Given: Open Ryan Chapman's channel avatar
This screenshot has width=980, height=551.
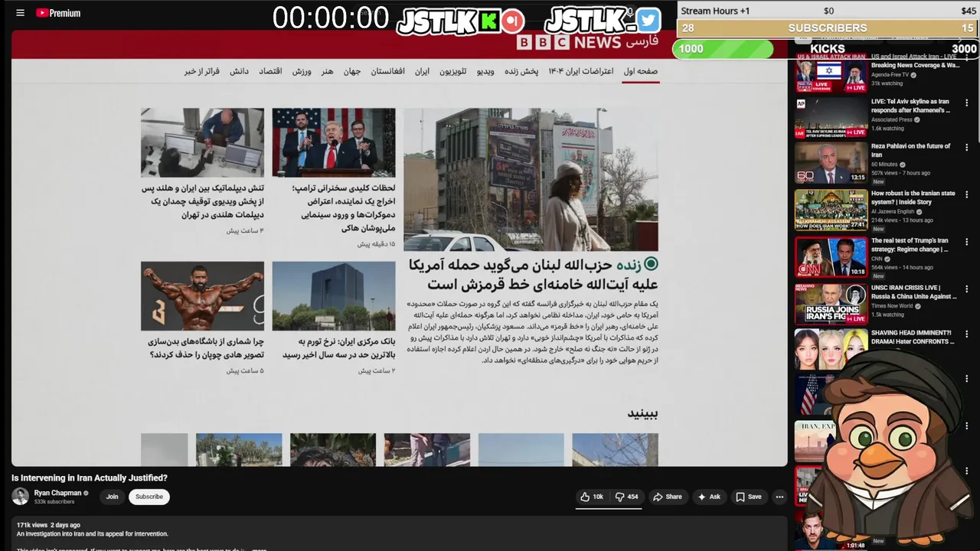Looking at the screenshot, I should coord(20,496).
